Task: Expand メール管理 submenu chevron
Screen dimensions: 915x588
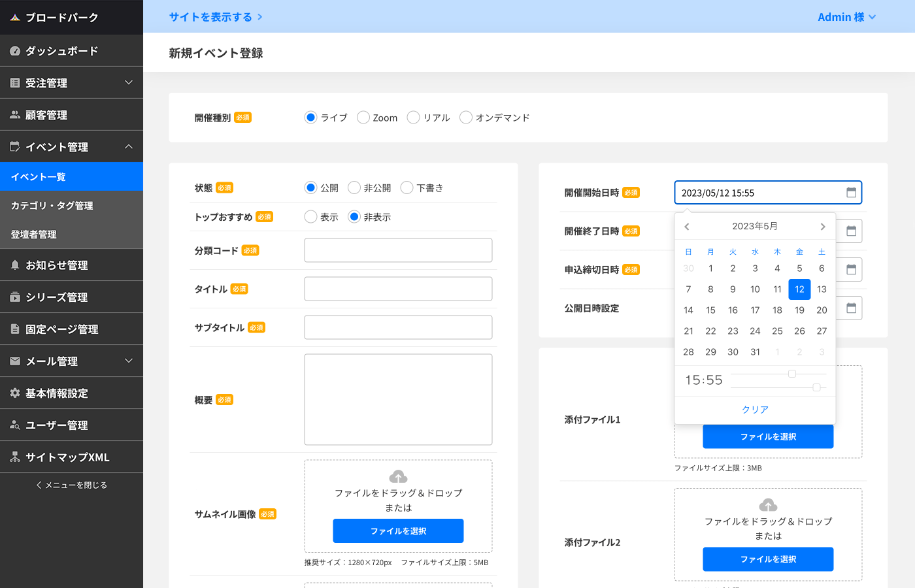Action: pyautogui.click(x=129, y=361)
